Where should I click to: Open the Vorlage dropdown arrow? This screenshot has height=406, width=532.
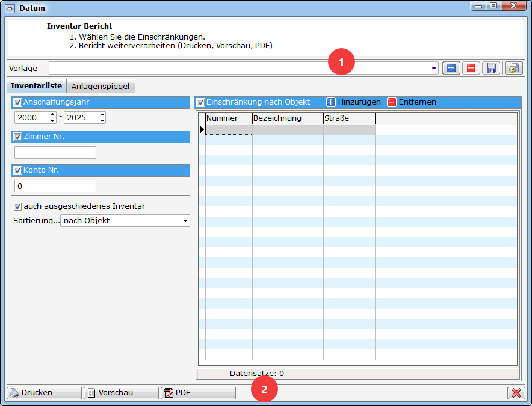pos(434,68)
